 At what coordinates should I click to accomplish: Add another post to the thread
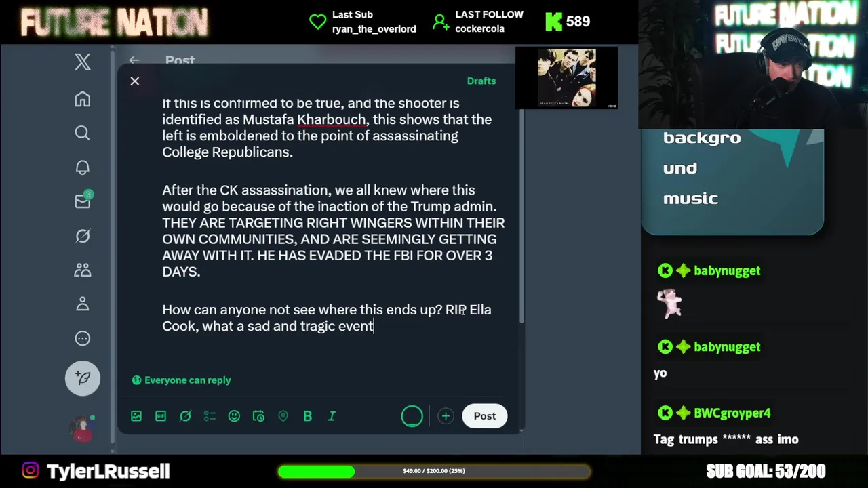coord(446,416)
